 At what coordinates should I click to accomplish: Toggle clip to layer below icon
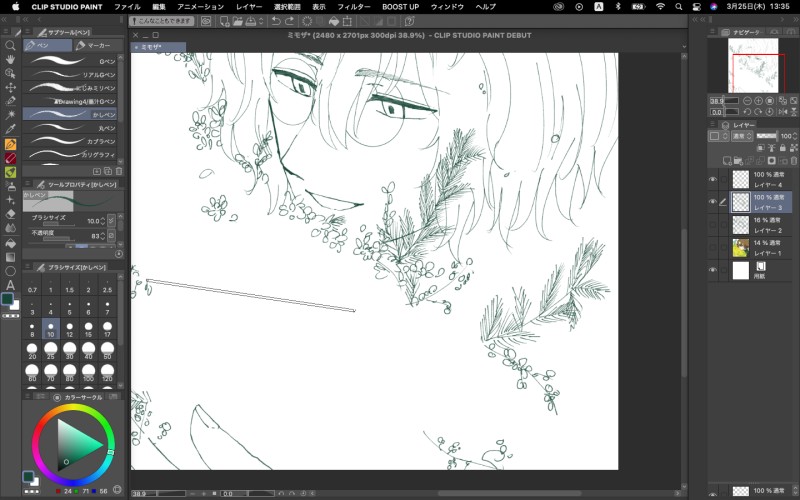coord(760,148)
